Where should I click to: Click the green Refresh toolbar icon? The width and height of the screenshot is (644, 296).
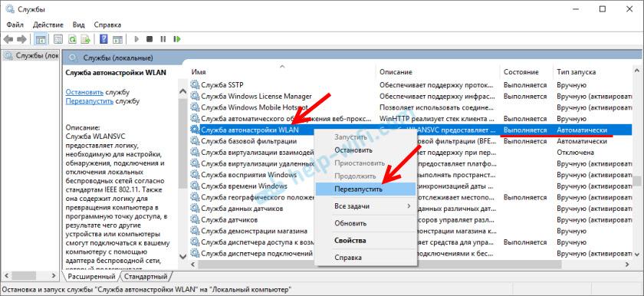[x=72, y=39]
